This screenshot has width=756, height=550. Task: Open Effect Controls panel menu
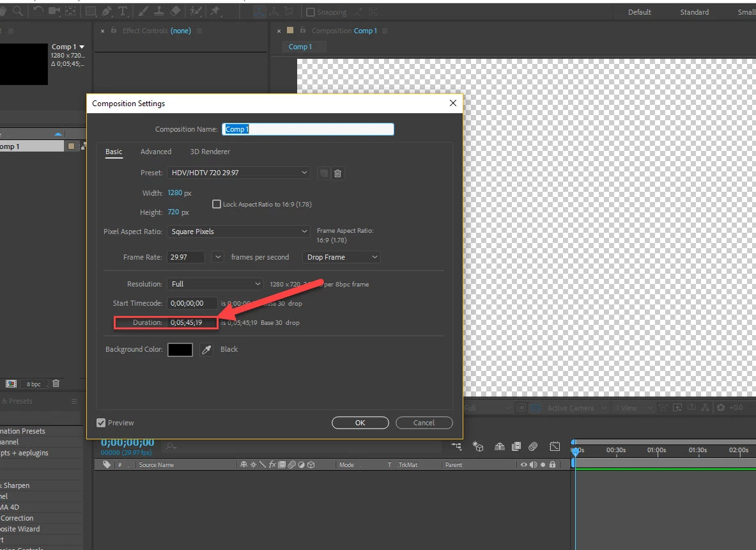199,31
